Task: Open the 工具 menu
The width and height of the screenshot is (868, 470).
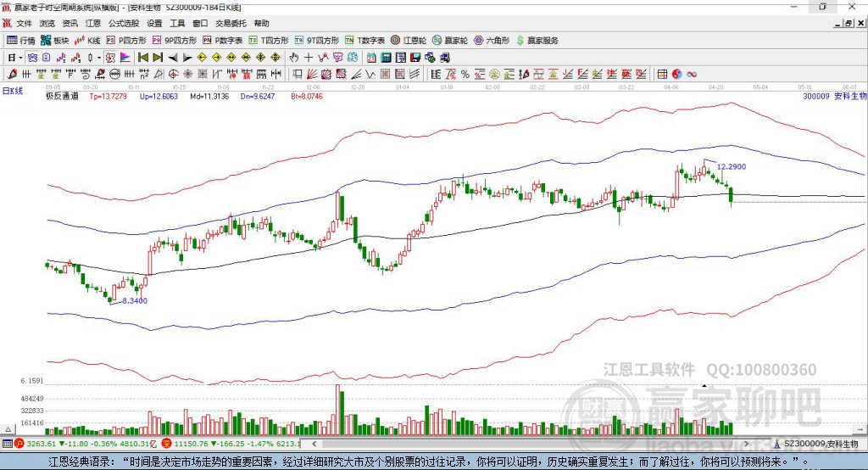Action: (x=177, y=23)
